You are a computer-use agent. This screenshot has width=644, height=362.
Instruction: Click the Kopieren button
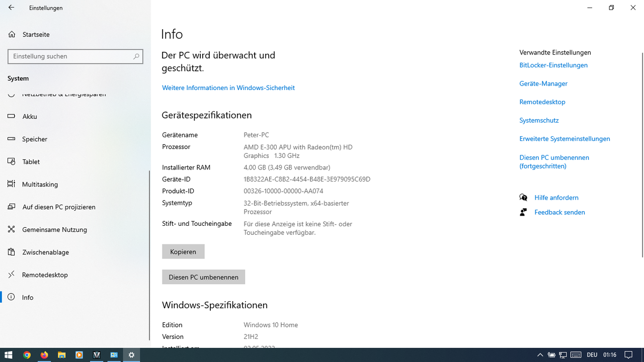[183, 251]
